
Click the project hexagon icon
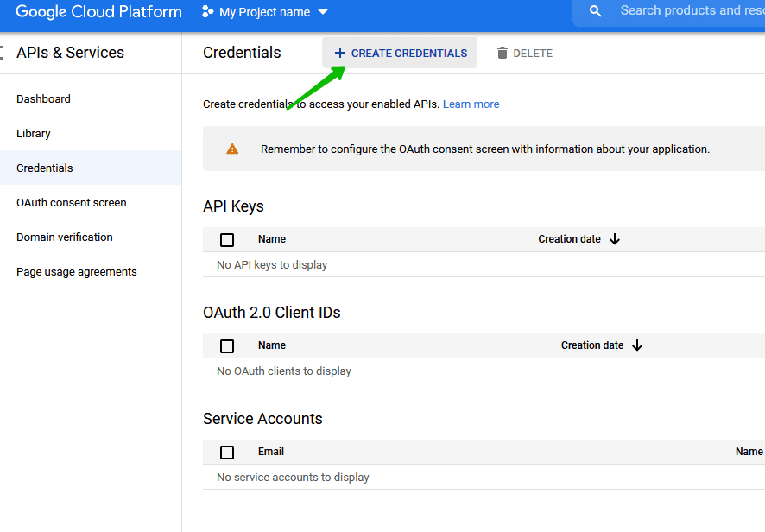pos(207,12)
